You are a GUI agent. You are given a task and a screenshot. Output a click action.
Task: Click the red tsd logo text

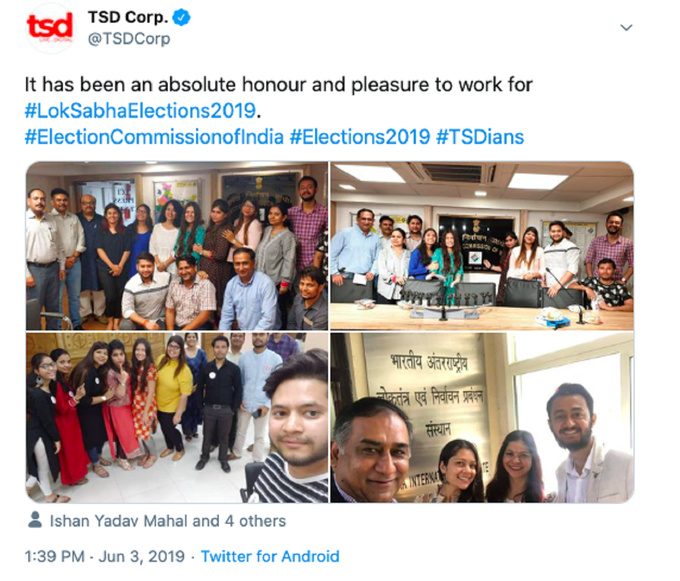pyautogui.click(x=50, y=26)
